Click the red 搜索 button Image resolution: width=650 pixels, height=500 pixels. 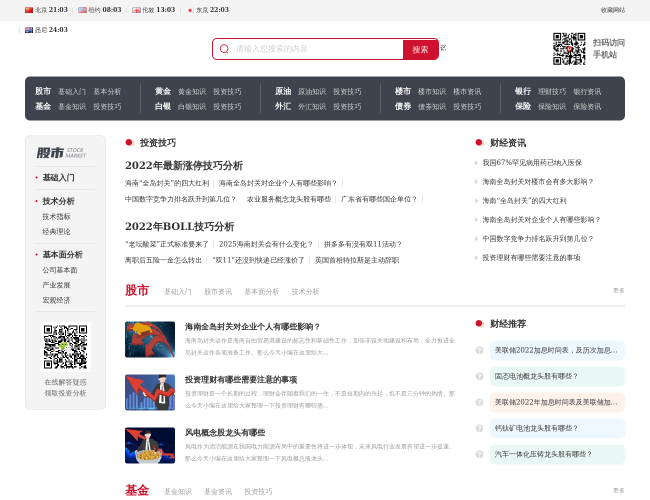click(420, 49)
